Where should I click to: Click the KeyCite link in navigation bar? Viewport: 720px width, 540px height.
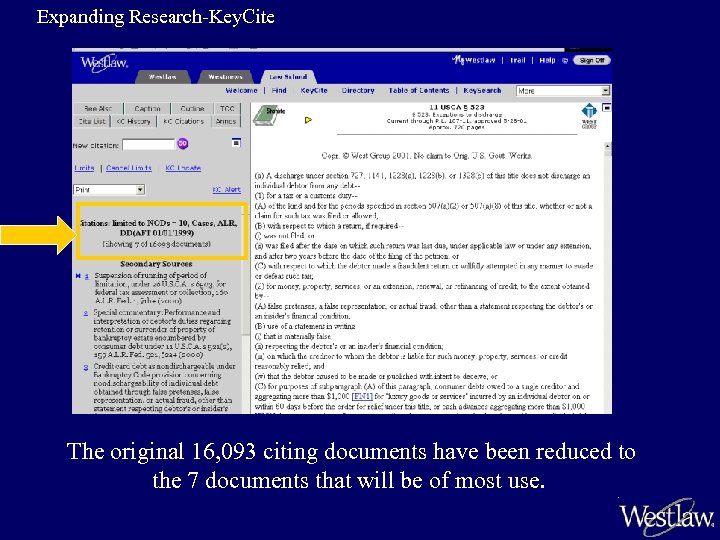[x=314, y=90]
